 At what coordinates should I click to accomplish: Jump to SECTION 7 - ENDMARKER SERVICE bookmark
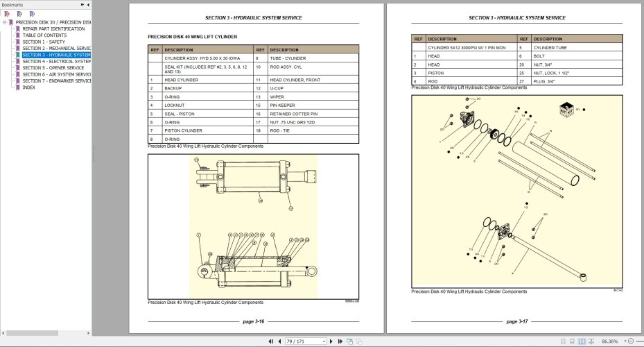[56, 81]
